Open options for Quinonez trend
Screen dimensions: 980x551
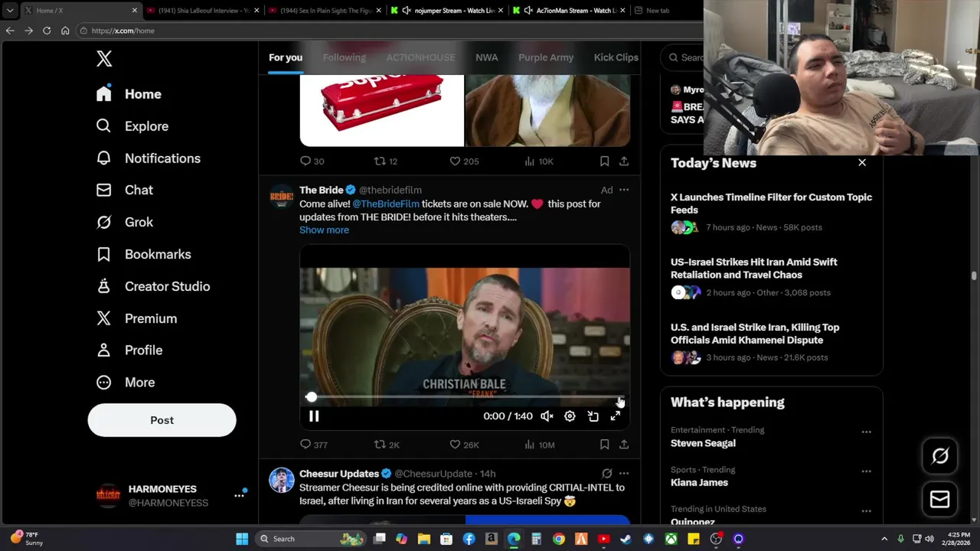click(866, 511)
